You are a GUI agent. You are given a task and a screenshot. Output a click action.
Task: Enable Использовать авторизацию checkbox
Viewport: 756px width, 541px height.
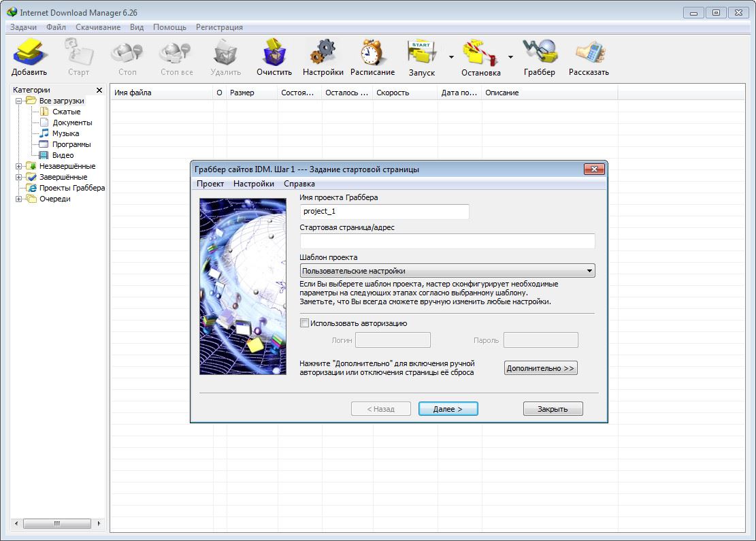click(304, 323)
